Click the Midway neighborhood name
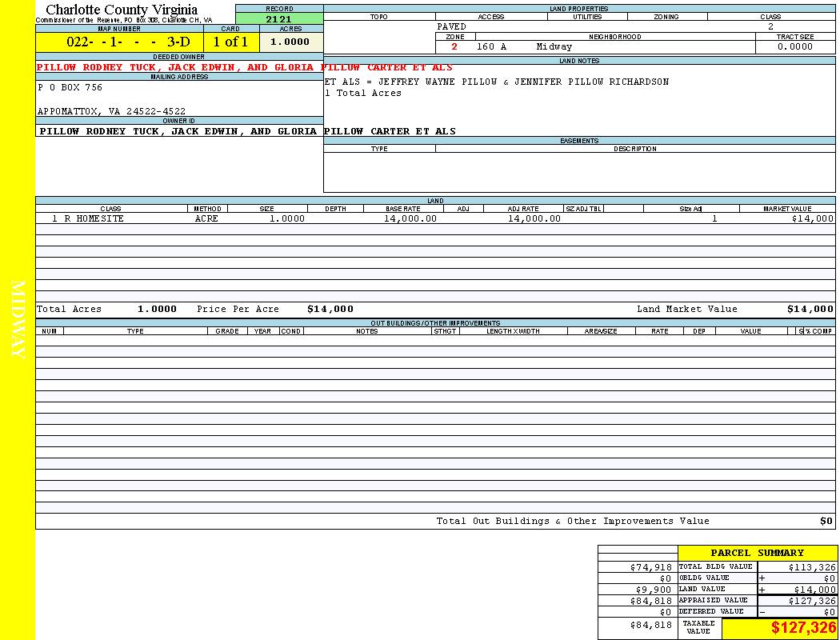Screen dimensions: 840x640 tap(554, 46)
